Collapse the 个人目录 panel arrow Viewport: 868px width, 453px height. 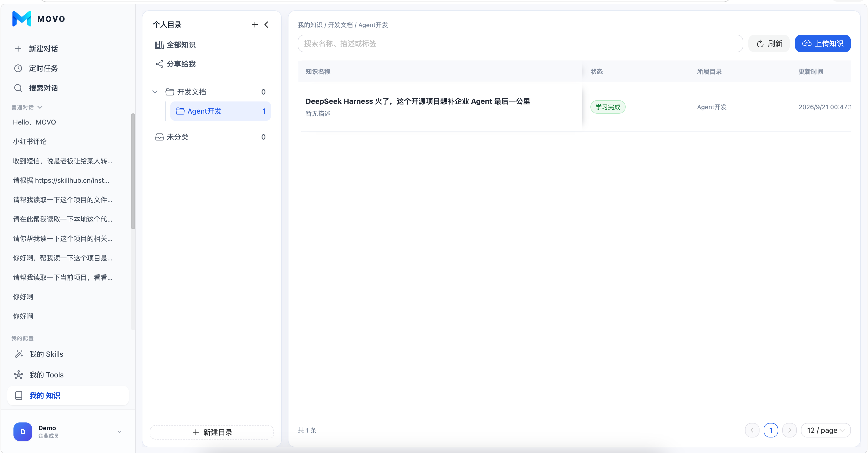(266, 25)
